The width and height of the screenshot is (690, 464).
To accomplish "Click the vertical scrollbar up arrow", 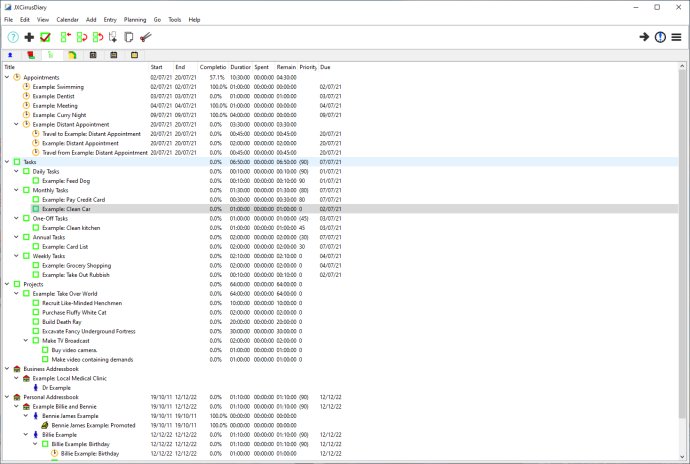I will point(682,66).
